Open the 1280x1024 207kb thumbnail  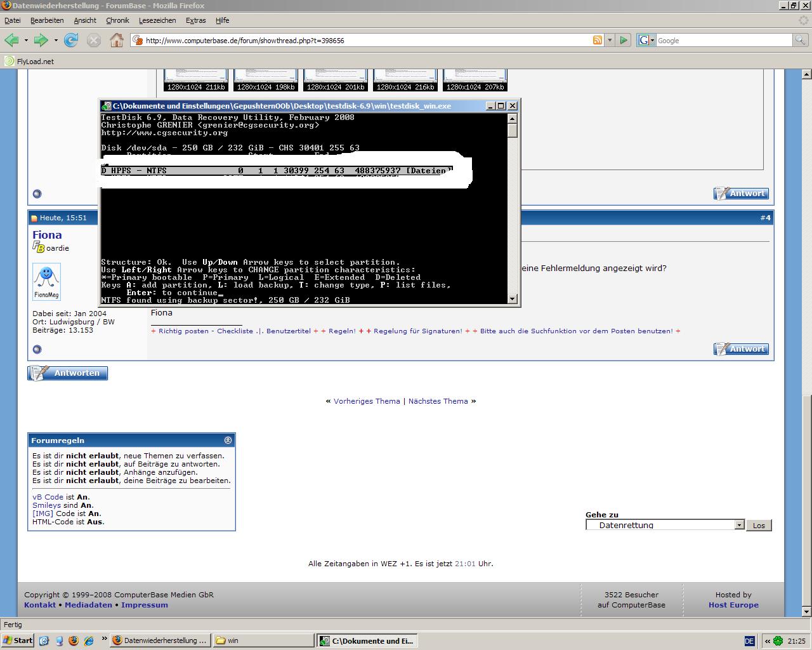click(475, 80)
